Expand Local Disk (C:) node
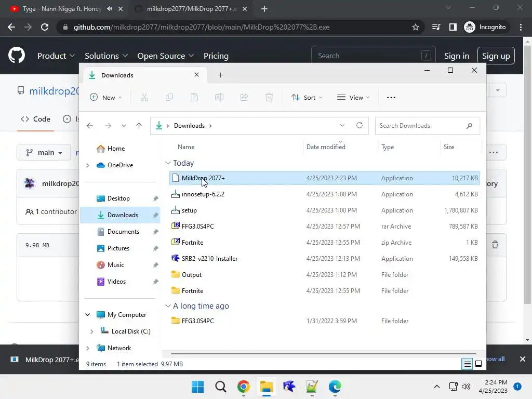This screenshot has width=532, height=399. pos(91,331)
